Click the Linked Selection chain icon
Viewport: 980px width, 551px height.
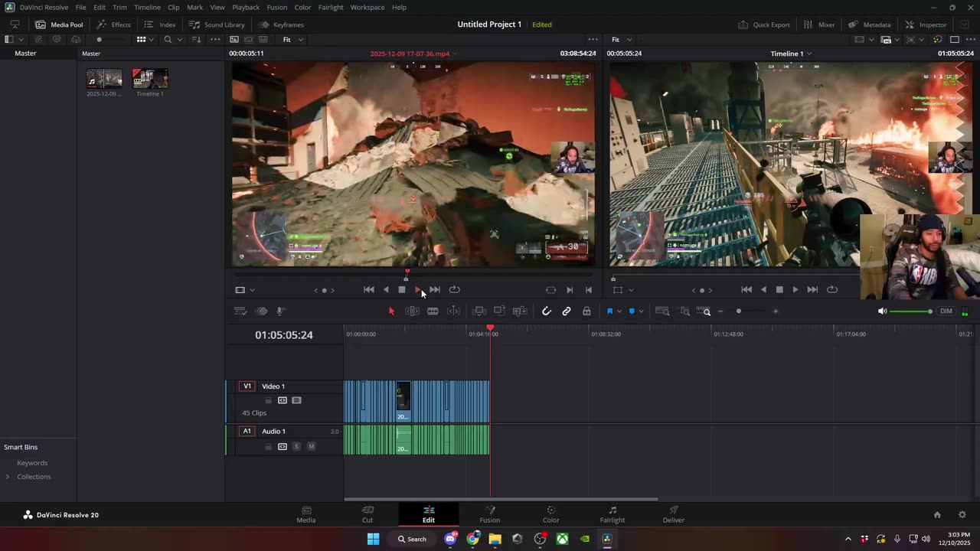(x=567, y=311)
